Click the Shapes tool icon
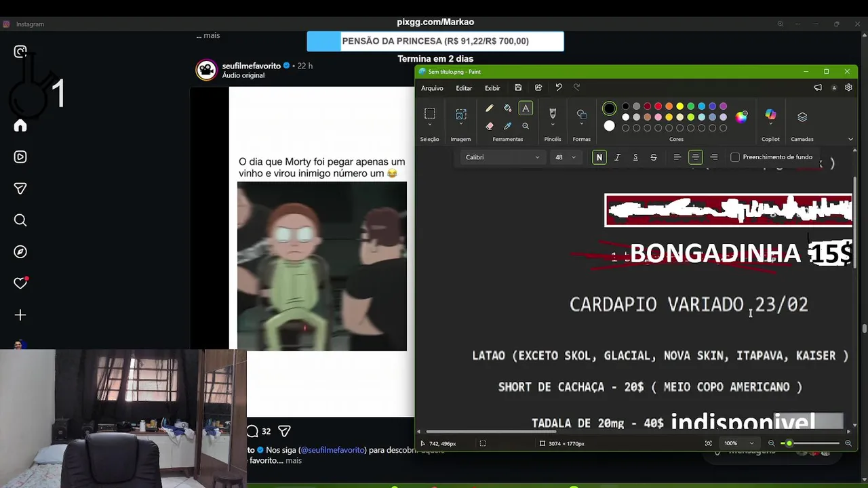Image resolution: width=868 pixels, height=488 pixels. [x=582, y=114]
